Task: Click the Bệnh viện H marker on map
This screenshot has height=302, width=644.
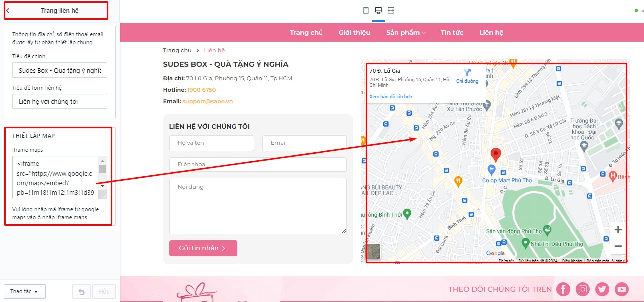Action: pos(614,175)
